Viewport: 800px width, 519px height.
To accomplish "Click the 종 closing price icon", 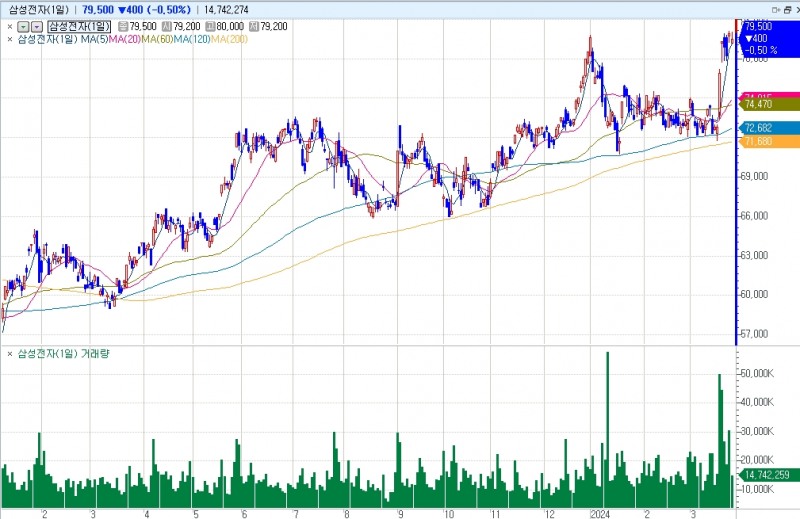I will (x=122, y=27).
